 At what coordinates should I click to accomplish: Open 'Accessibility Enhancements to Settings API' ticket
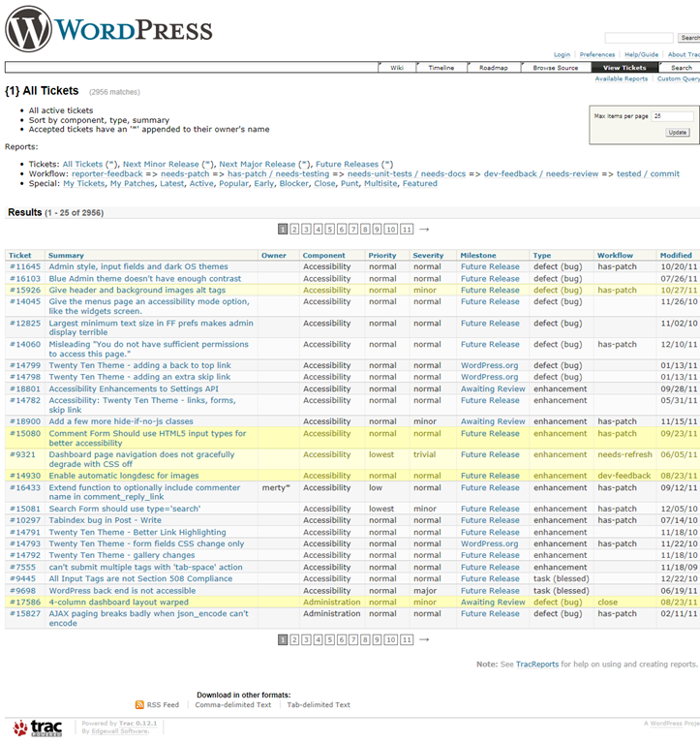tap(134, 388)
